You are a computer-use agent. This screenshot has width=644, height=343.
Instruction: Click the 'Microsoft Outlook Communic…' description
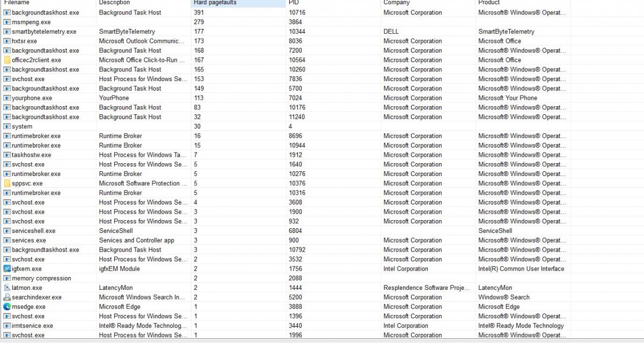(x=142, y=41)
